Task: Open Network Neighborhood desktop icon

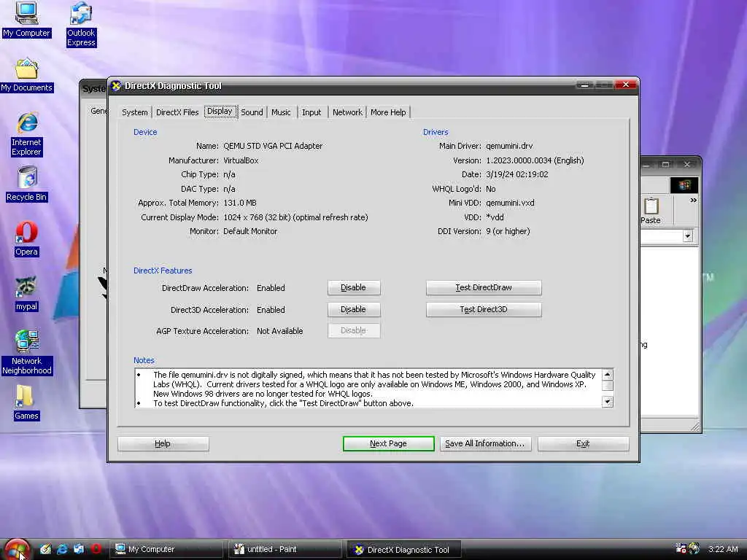Action: pyautogui.click(x=27, y=352)
